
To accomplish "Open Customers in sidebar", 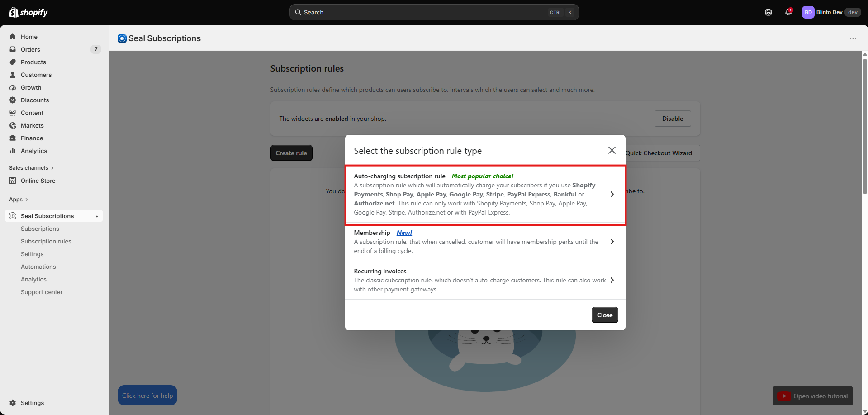I will pyautogui.click(x=36, y=75).
